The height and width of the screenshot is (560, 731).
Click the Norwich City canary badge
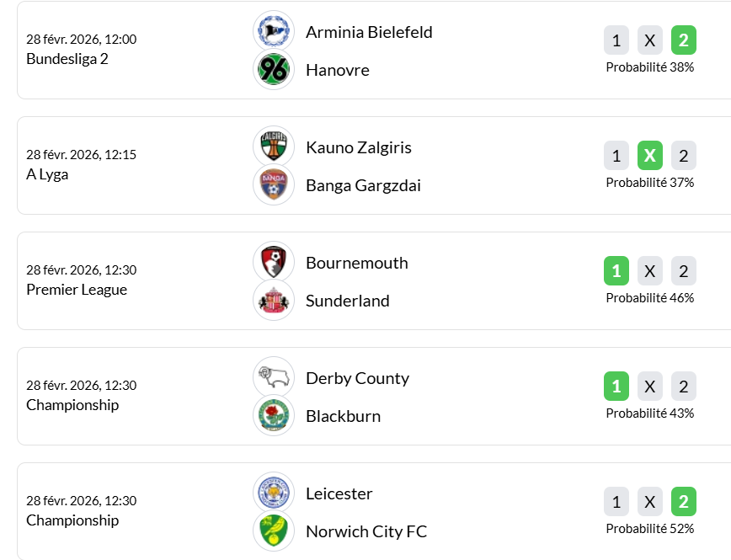coord(274,531)
